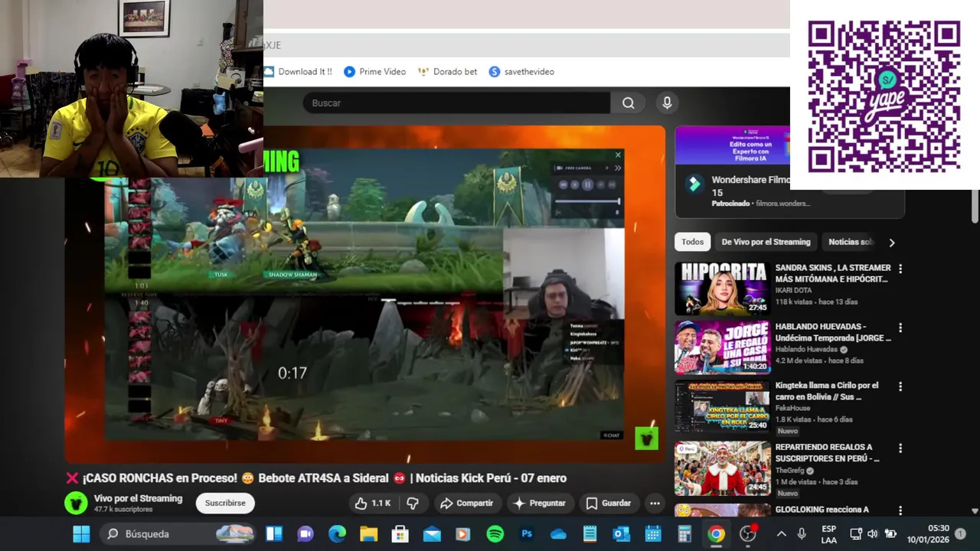Click the Preguntar button
Screen dimensions: 980x551
(x=539, y=503)
